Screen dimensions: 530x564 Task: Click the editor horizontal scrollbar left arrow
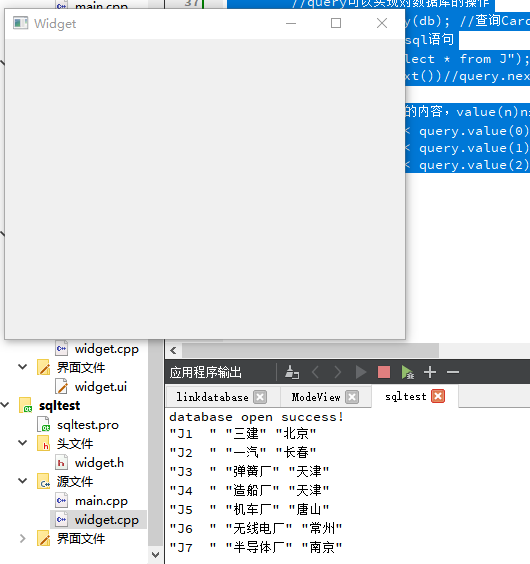click(x=173, y=350)
